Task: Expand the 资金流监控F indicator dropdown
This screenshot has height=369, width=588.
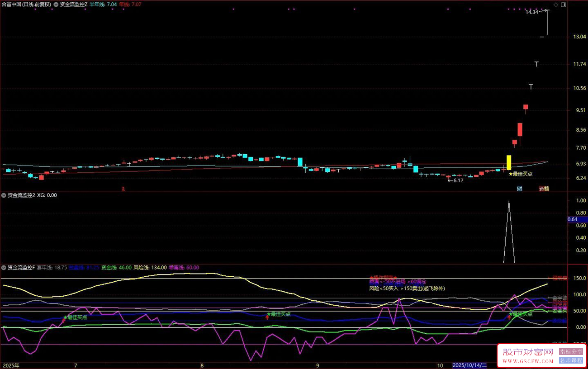Action: [4, 268]
